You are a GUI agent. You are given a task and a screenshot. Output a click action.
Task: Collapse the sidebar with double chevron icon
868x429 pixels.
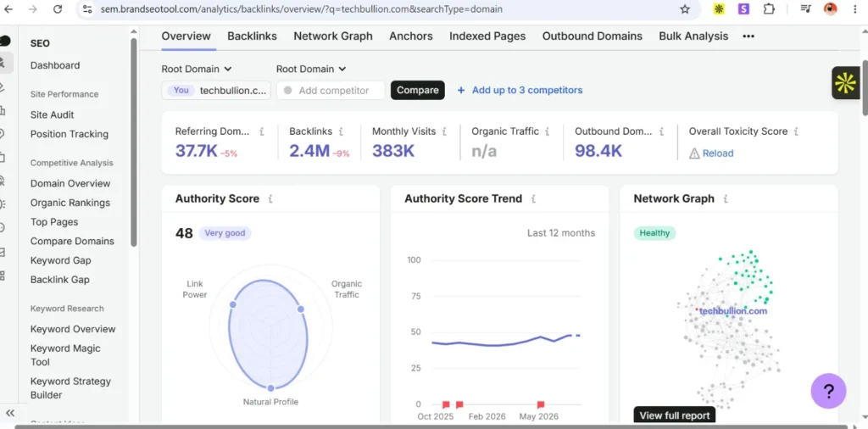pyautogui.click(x=10, y=413)
